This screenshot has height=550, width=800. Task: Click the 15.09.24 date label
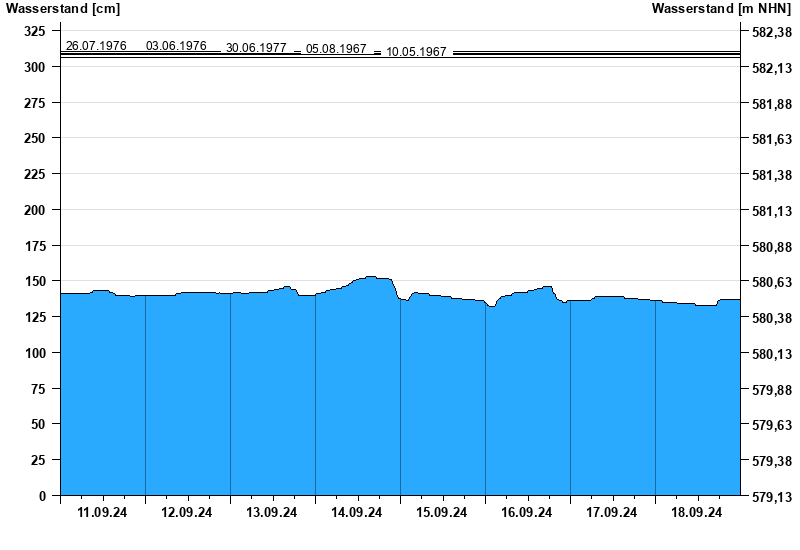(x=442, y=513)
